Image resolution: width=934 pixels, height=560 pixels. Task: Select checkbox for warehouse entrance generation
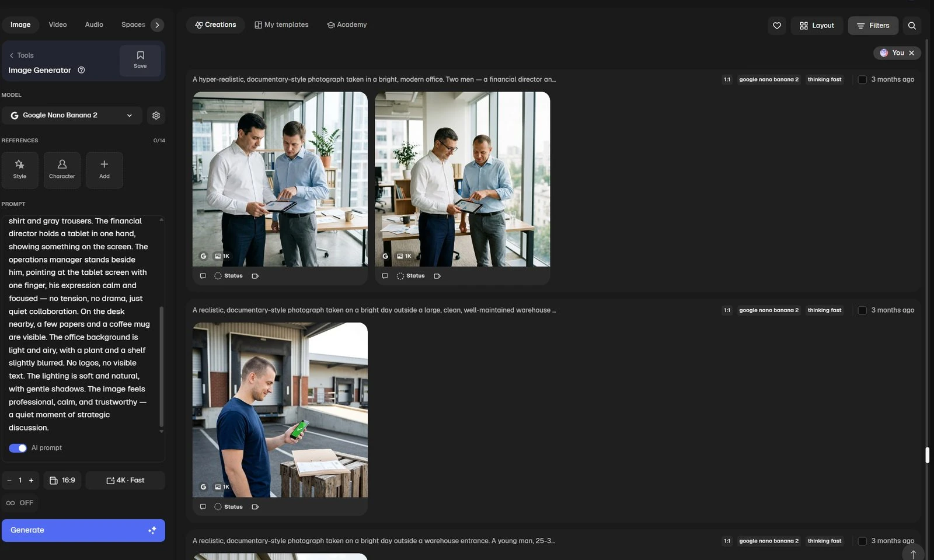[862, 541]
